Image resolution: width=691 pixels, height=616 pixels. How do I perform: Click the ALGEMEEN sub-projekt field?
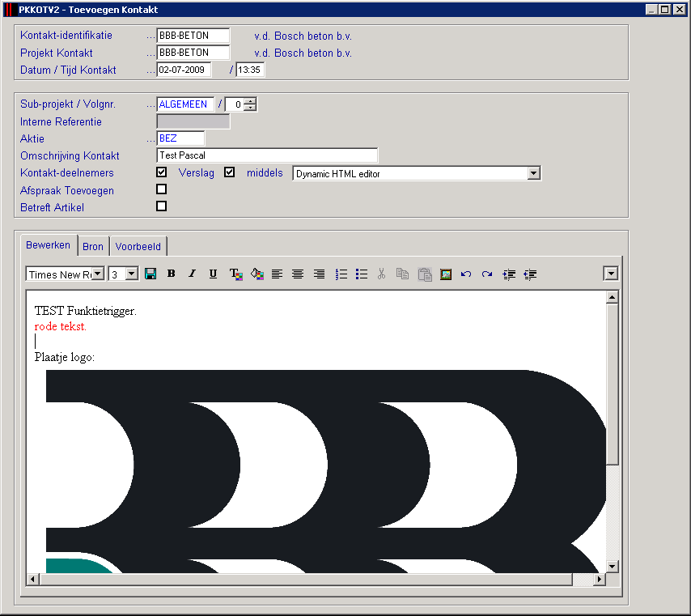click(x=185, y=104)
